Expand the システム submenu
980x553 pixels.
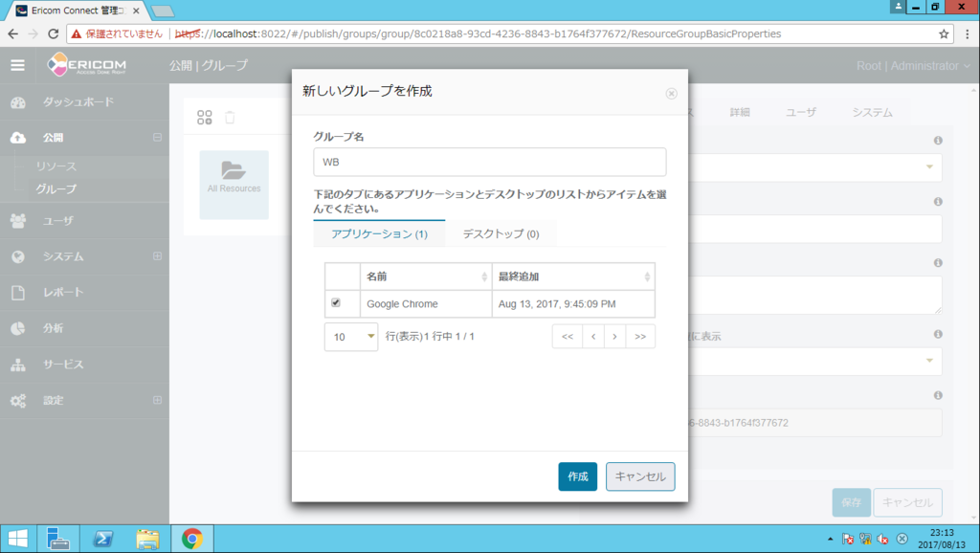tap(159, 256)
